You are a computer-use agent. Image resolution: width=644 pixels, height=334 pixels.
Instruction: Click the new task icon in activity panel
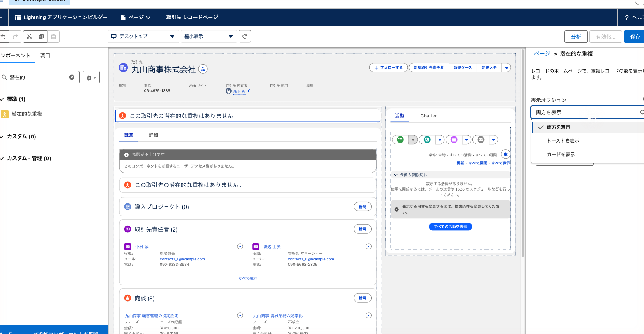(400, 140)
